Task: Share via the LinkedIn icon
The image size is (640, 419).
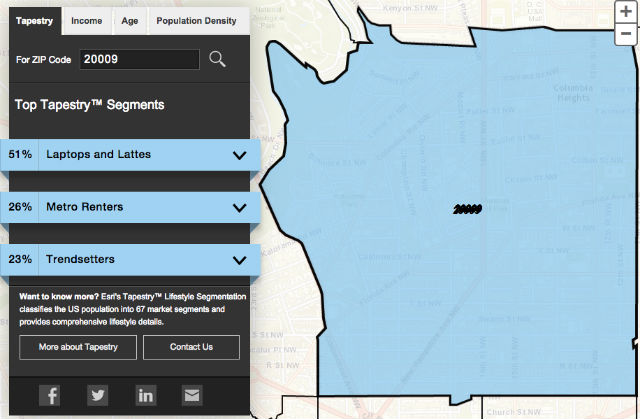Action: point(146,395)
